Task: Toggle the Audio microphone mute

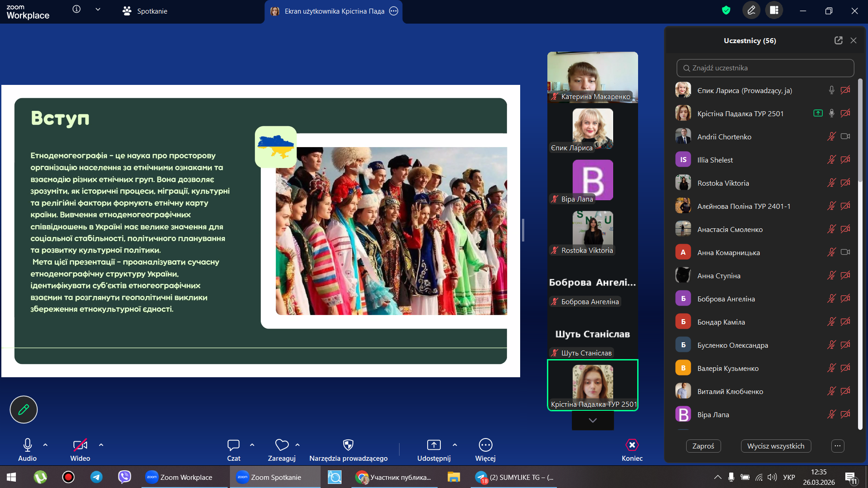Action: 27,445
